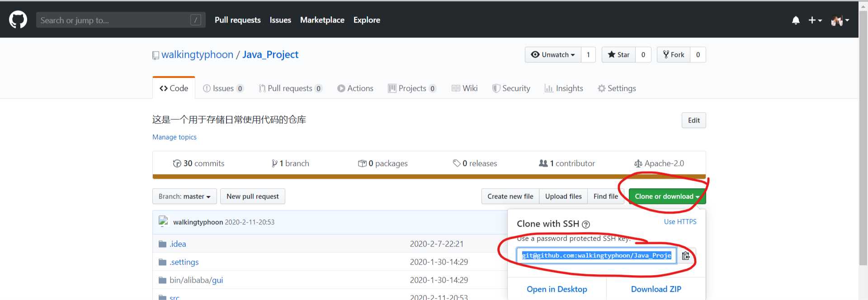Switch to the Code tab
The image size is (868, 300).
coord(174,88)
